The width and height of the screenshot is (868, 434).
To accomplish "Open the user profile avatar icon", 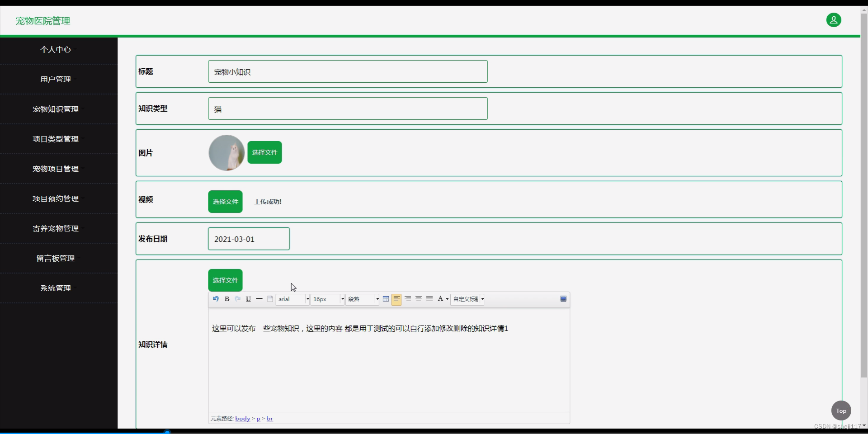I will click(833, 20).
